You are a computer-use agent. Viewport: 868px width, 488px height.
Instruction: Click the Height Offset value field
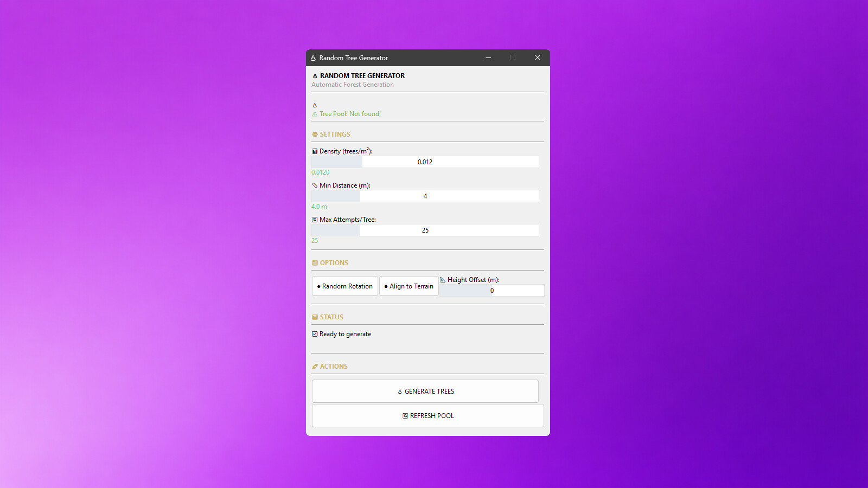tap(492, 291)
